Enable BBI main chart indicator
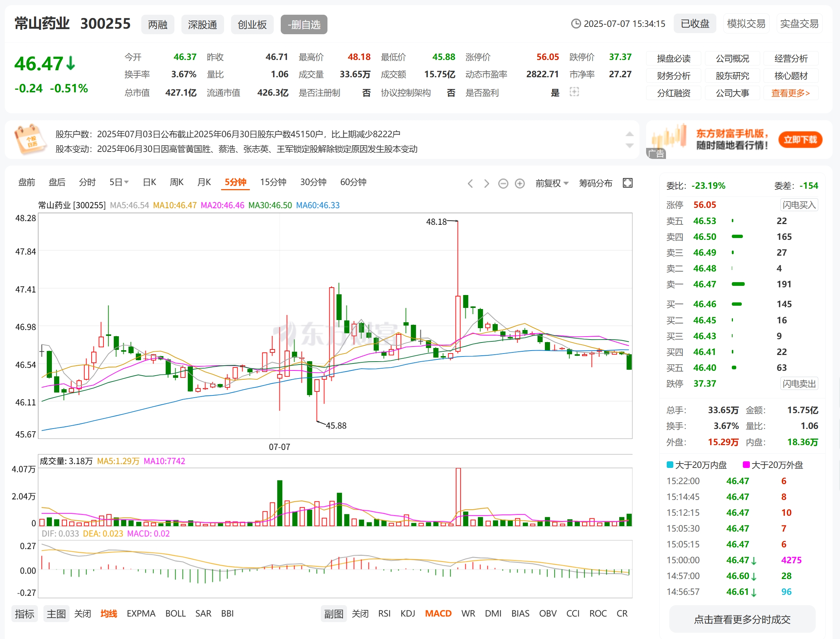Screen dimensions: 840x639 pos(227,614)
